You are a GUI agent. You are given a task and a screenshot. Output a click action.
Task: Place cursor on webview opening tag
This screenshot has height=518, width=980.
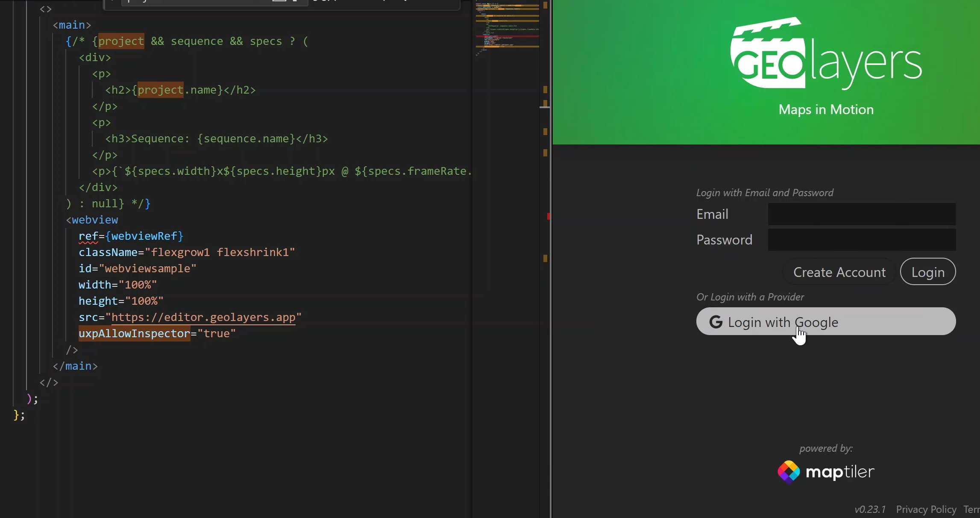coord(94,220)
